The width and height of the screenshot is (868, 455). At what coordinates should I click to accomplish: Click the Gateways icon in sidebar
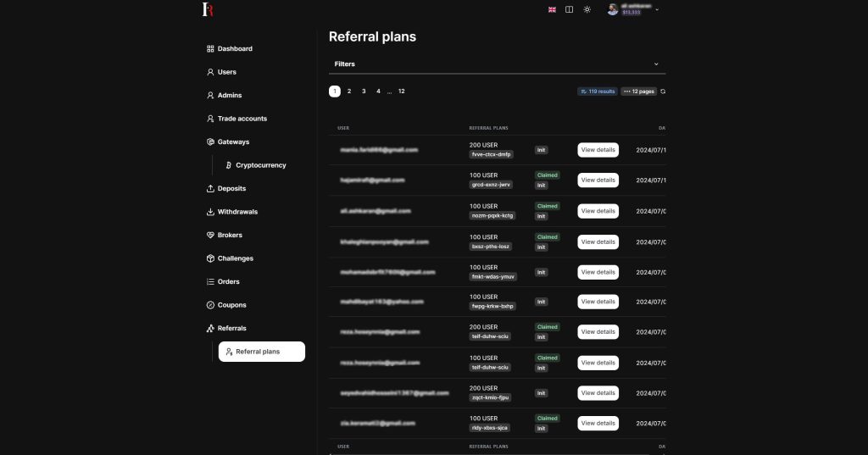[210, 142]
